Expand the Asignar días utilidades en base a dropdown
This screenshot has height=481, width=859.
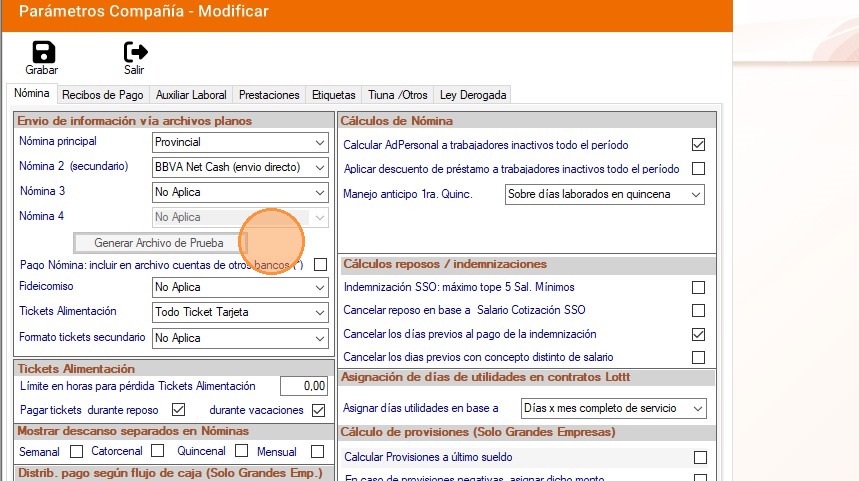614,408
